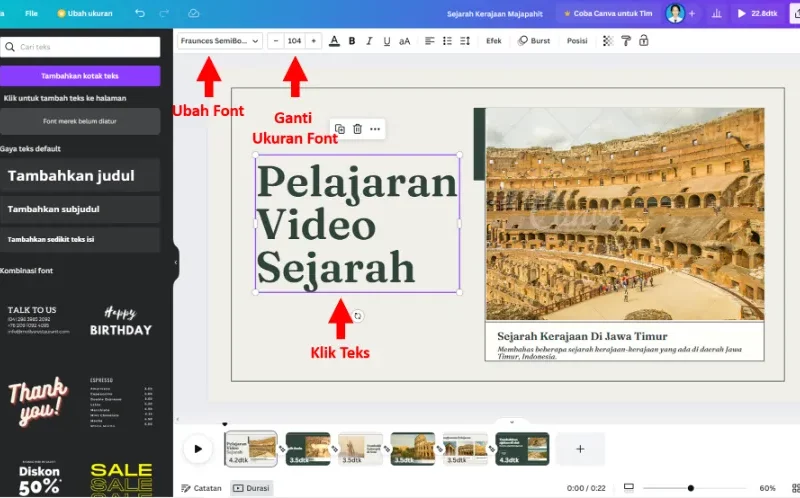Screen dimensions: 800x498
Task: Click the font size field showing 104
Action: (x=294, y=41)
